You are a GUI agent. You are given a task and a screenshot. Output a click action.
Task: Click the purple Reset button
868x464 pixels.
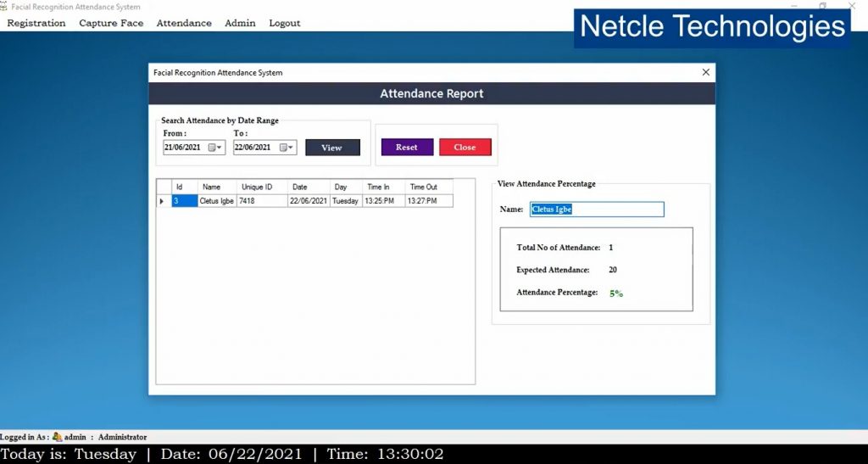[x=407, y=147]
